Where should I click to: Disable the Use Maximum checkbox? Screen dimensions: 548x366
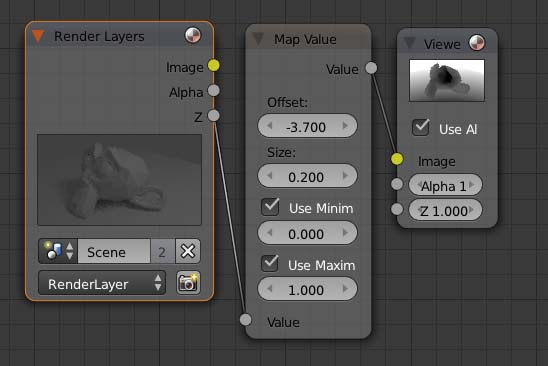pyautogui.click(x=270, y=263)
